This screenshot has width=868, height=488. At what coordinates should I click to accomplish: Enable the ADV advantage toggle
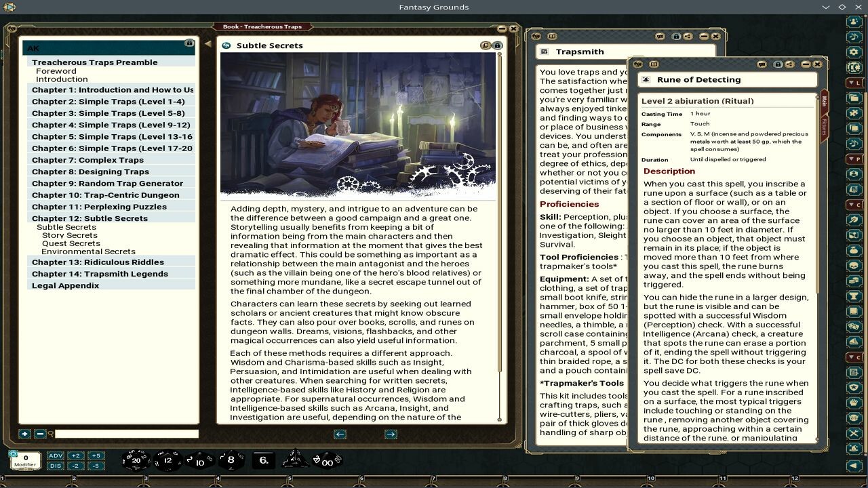pos(54,455)
